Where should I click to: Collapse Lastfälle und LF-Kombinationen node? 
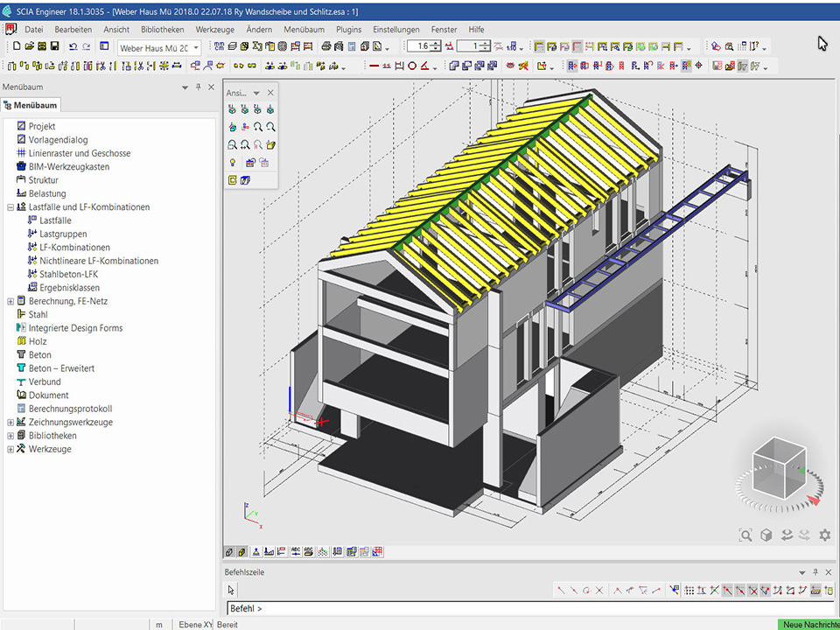pos(10,207)
